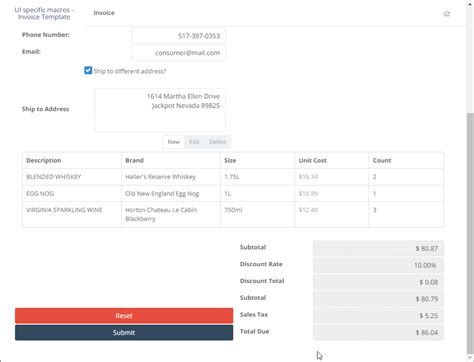The height and width of the screenshot is (362, 474).
Task: Click the New button above table
Action: click(174, 142)
